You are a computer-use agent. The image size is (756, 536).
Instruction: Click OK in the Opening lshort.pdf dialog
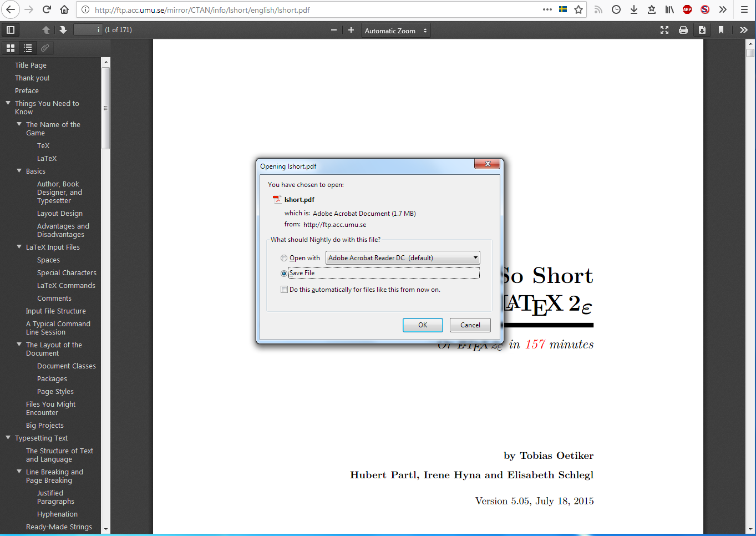pyautogui.click(x=423, y=325)
